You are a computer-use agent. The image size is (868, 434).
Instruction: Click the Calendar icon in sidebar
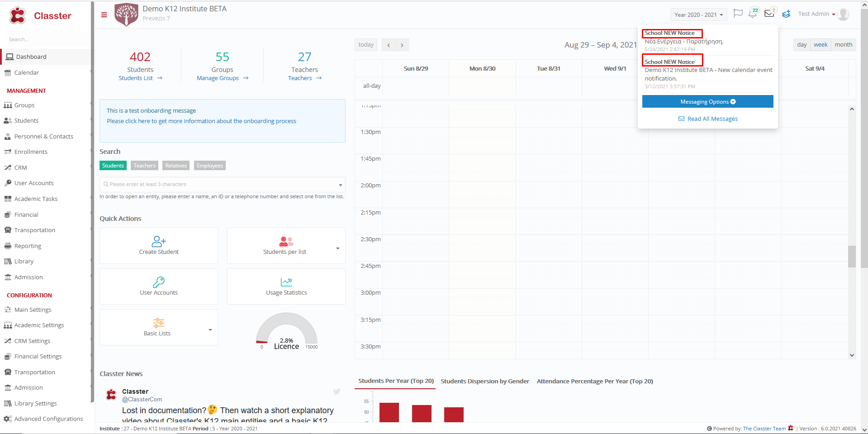click(8, 72)
